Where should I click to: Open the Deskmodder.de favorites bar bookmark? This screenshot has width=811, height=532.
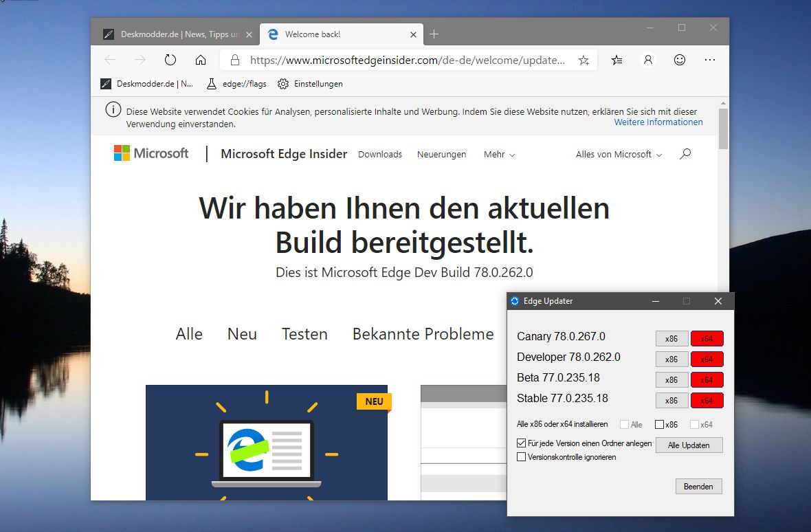(x=147, y=84)
